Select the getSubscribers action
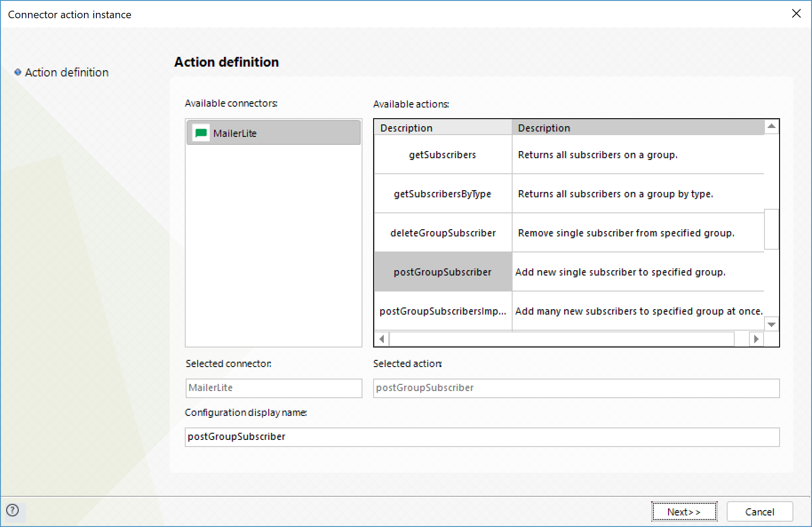The height and width of the screenshot is (527, 812). click(442, 155)
